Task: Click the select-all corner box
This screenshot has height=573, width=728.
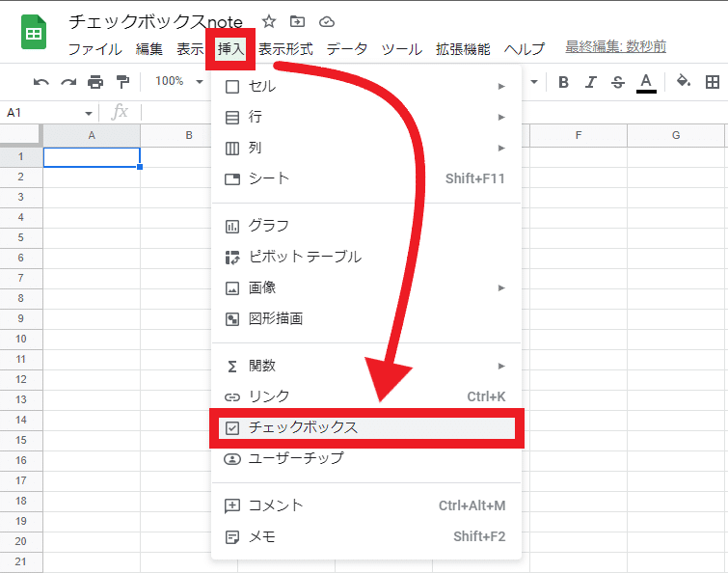Action: (20, 135)
